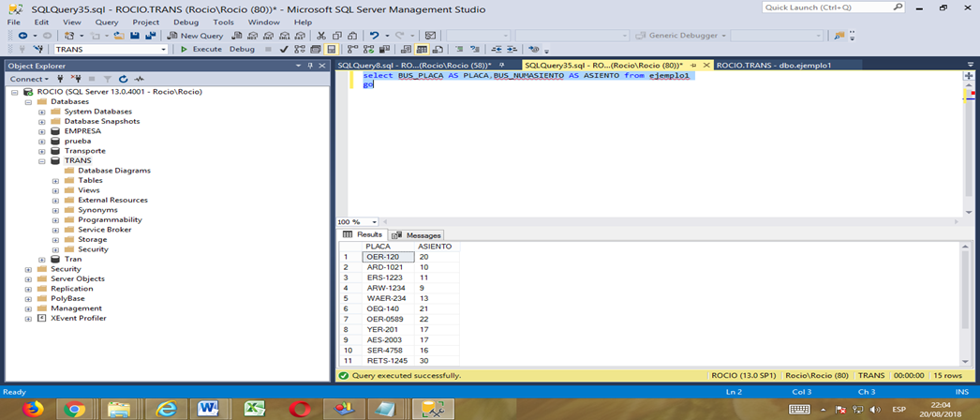Switch to the Messages tab
980x420 pixels.
pyautogui.click(x=417, y=235)
